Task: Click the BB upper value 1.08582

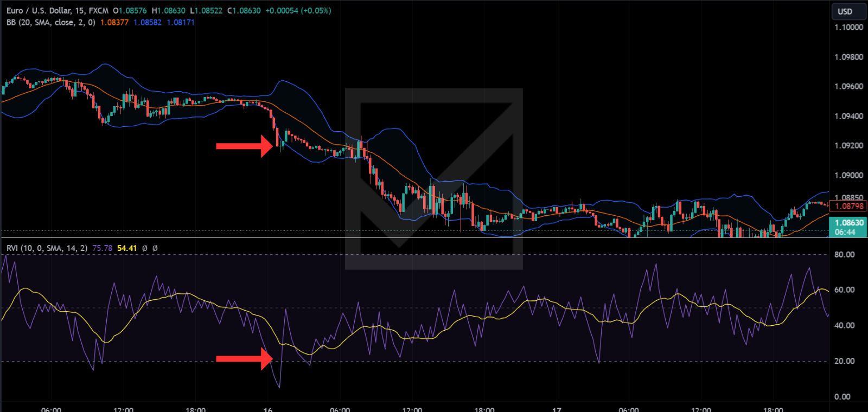Action: point(148,22)
